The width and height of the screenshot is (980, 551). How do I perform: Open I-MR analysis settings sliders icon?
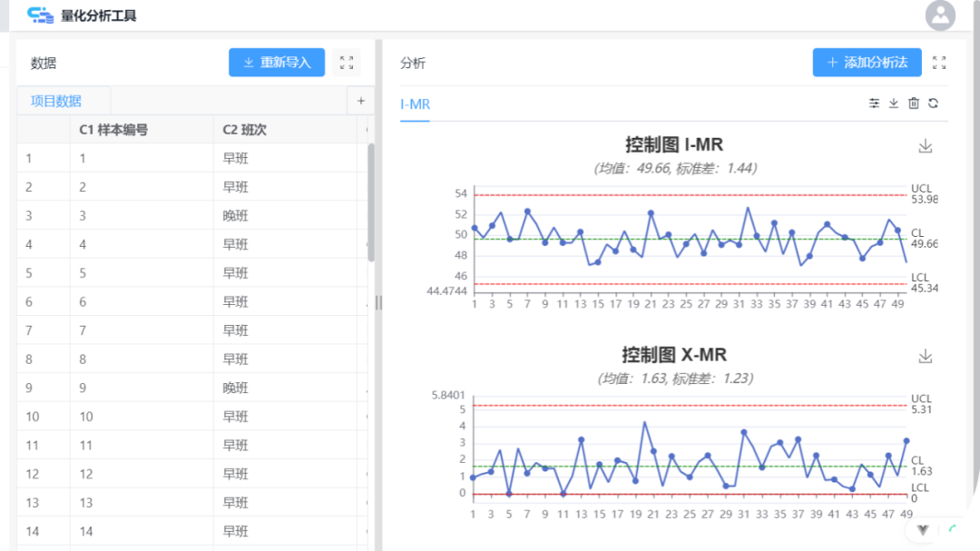pos(875,103)
